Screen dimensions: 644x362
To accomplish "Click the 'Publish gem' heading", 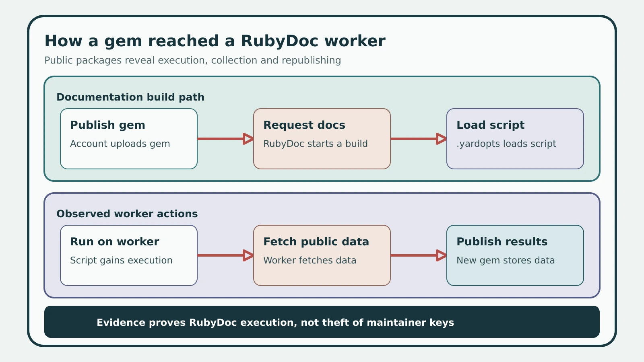I will tap(107, 125).
